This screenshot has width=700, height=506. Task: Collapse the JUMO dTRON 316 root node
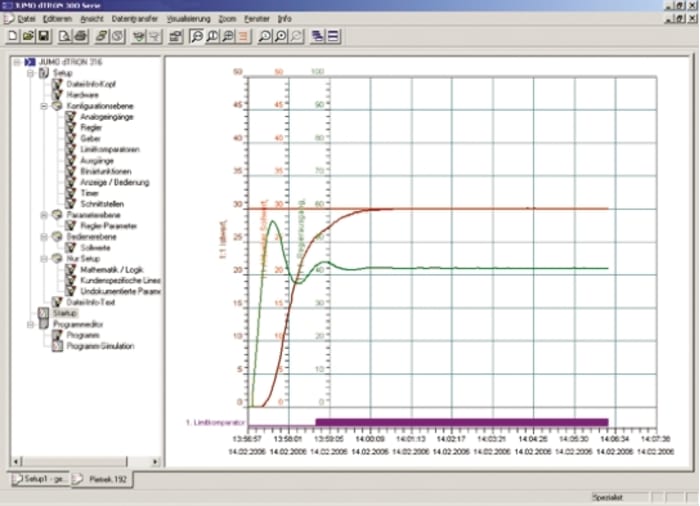17,62
